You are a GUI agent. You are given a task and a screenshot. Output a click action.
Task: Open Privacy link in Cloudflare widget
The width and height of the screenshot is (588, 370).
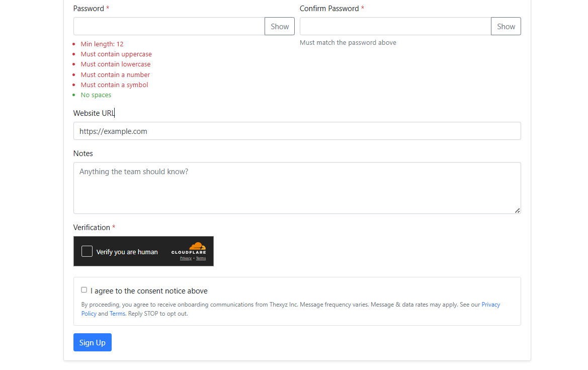click(186, 258)
